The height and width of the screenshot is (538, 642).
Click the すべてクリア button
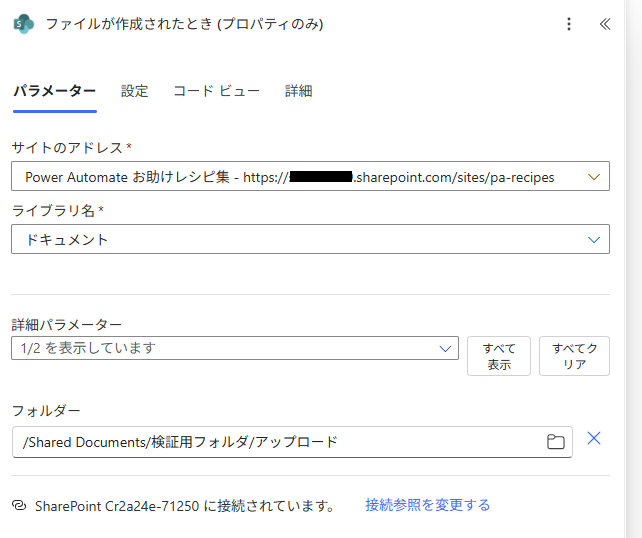coord(574,356)
